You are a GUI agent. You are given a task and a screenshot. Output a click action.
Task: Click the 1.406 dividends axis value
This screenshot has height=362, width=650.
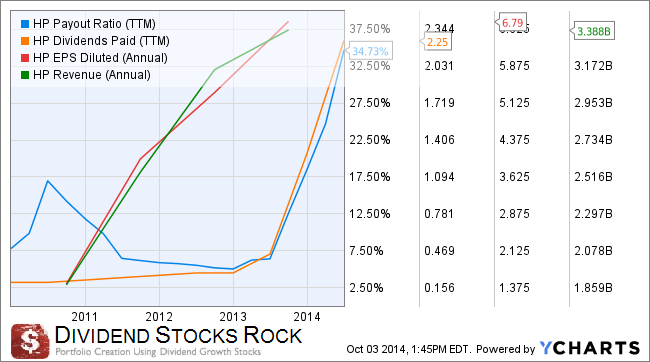point(439,140)
